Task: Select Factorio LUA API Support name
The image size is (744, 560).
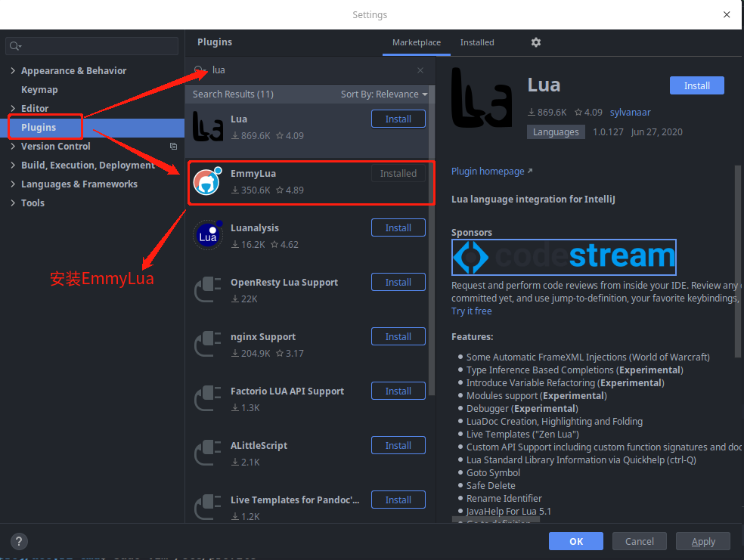Action: click(x=287, y=391)
